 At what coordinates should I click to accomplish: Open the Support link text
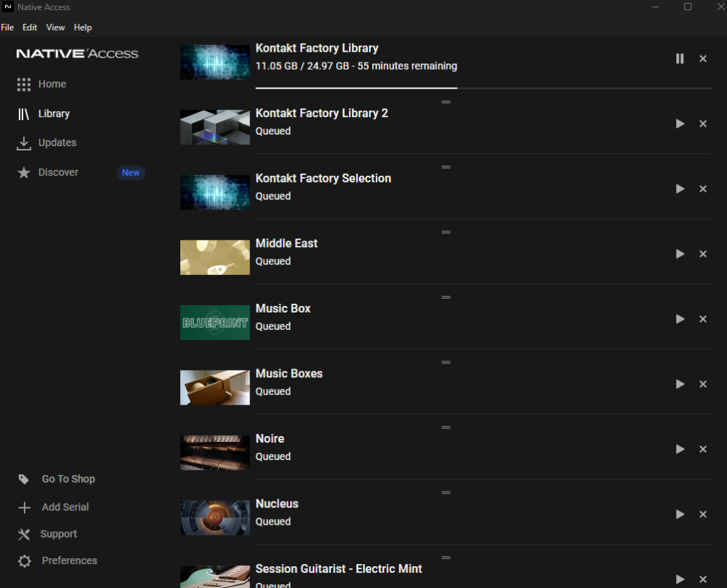58,533
